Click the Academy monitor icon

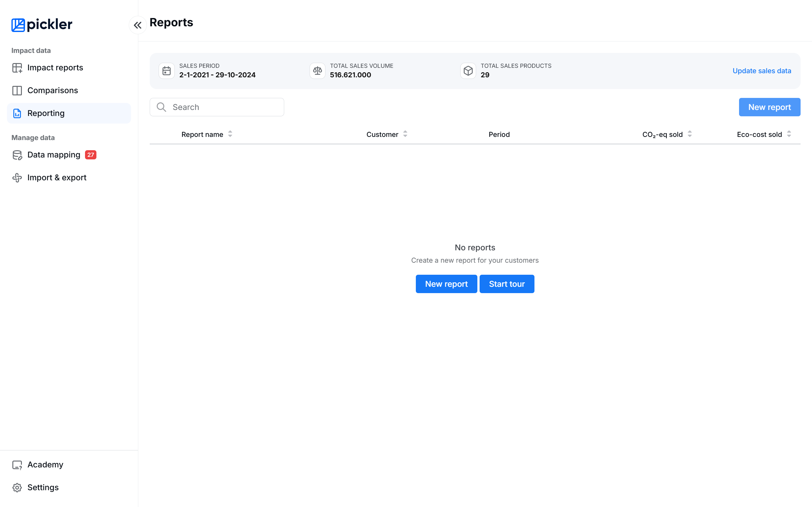17,465
